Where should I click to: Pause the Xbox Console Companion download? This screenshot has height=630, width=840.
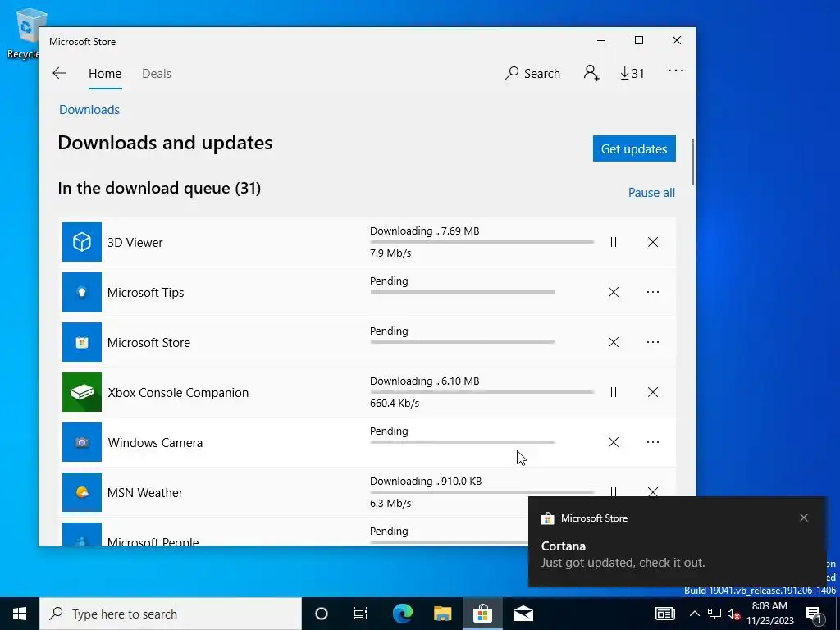614,392
